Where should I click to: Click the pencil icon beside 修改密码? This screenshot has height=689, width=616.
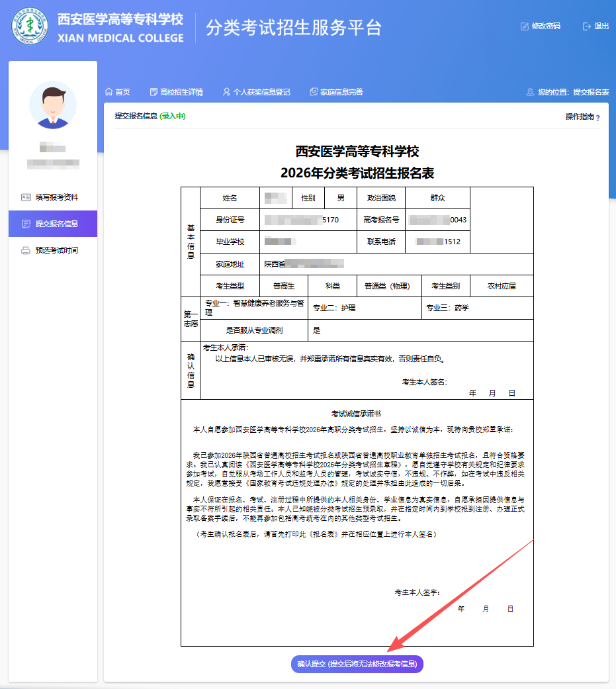(525, 26)
